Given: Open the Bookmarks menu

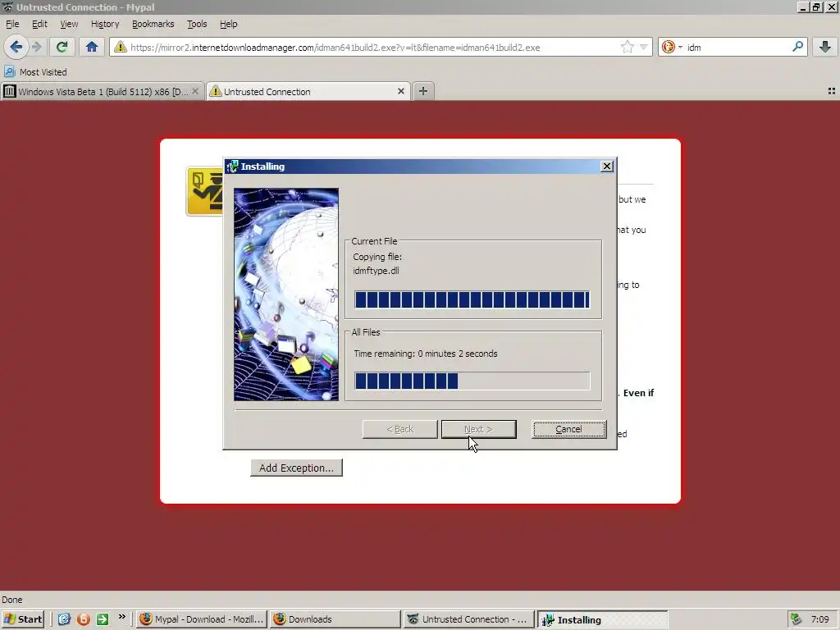Looking at the screenshot, I should click(x=153, y=24).
